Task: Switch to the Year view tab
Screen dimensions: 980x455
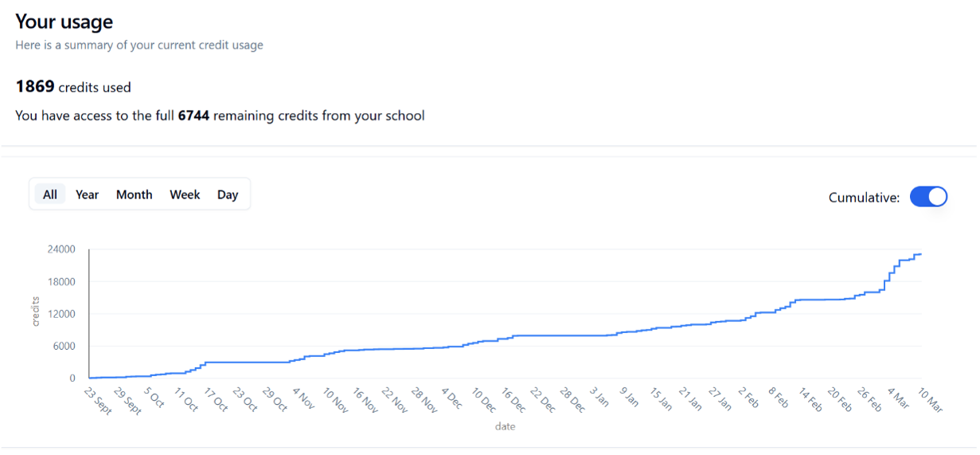Action: [x=87, y=194]
